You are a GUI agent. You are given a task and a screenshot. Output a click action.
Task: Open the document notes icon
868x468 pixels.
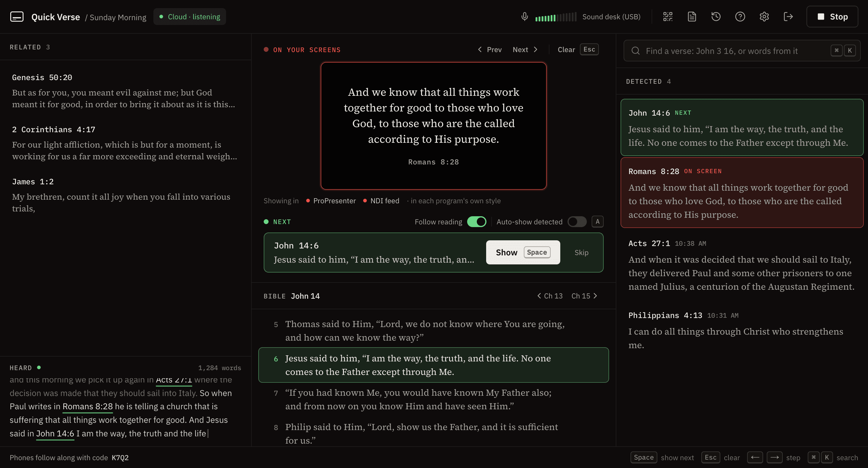click(691, 17)
